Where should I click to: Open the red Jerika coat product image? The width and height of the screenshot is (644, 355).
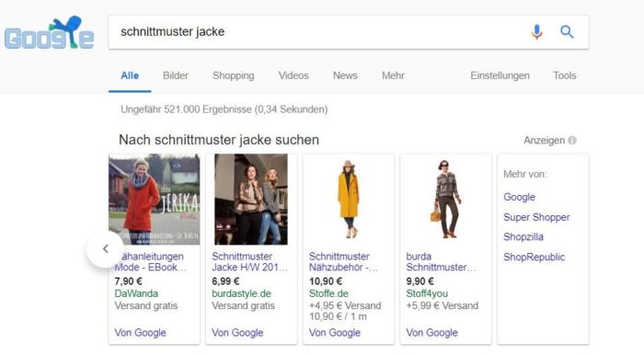tap(154, 200)
